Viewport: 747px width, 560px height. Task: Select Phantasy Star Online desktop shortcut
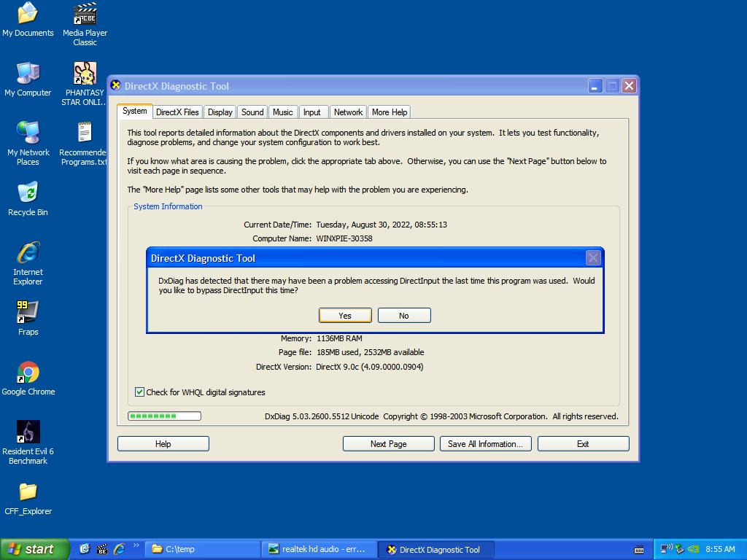(85, 84)
